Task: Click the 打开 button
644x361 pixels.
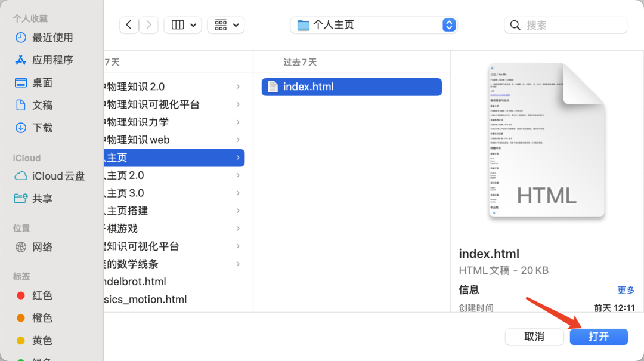Action: click(x=598, y=337)
